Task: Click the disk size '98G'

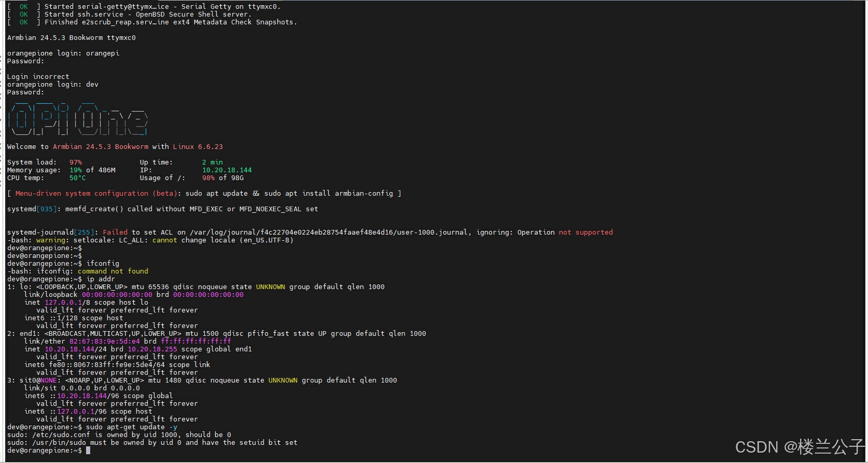Action: point(237,178)
